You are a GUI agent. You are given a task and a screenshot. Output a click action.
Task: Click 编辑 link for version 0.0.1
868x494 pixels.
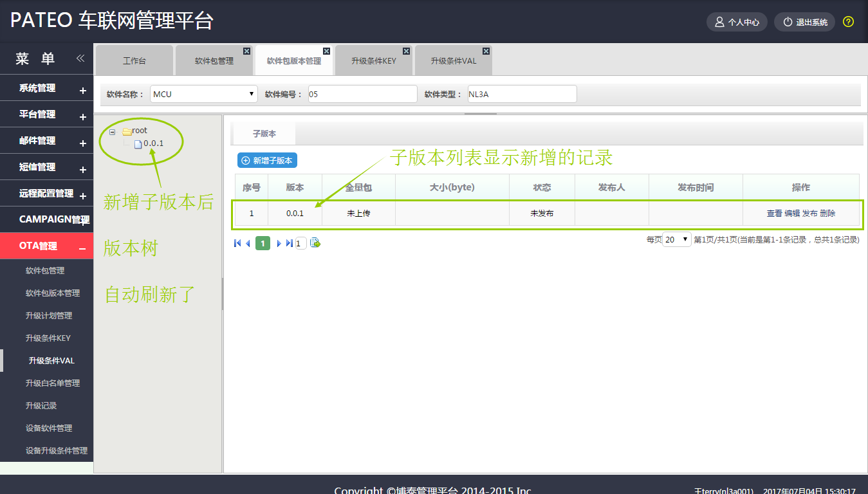point(792,214)
